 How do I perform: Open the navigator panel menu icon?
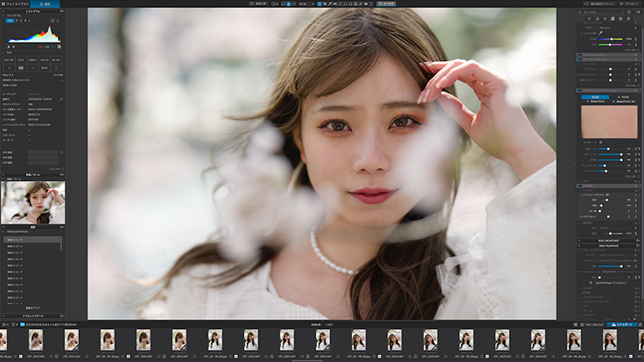[x=63, y=175]
